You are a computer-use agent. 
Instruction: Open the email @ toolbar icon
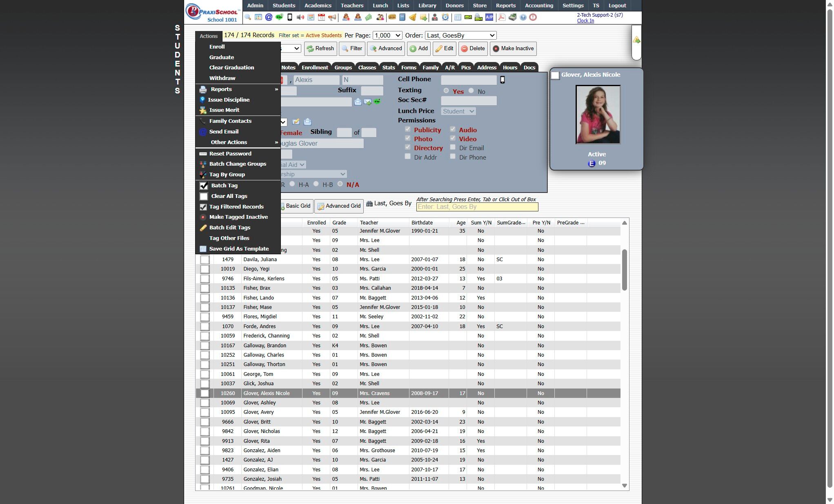[269, 17]
